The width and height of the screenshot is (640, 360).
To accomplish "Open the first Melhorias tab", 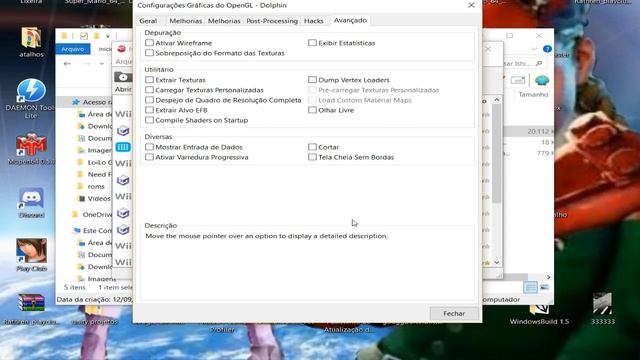I will [x=185, y=21].
